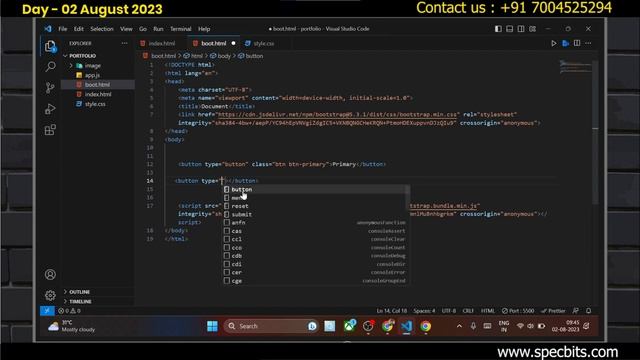Open the Search view in activity bar

pyautogui.click(x=50, y=67)
